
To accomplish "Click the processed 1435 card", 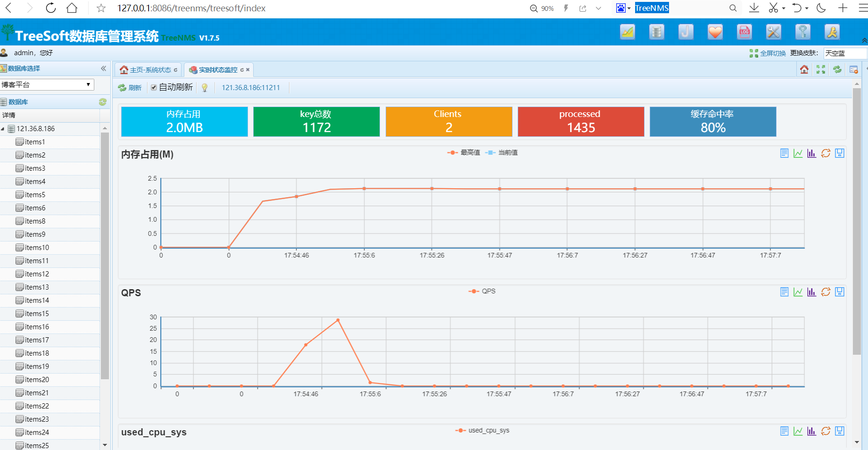I will tap(581, 122).
